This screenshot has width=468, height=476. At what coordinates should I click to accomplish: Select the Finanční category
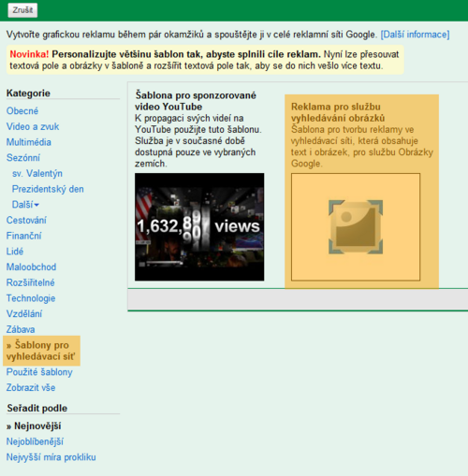point(23,236)
